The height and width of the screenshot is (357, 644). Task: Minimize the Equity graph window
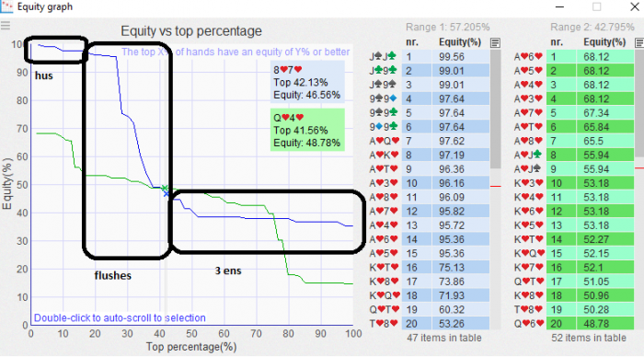tap(559, 7)
